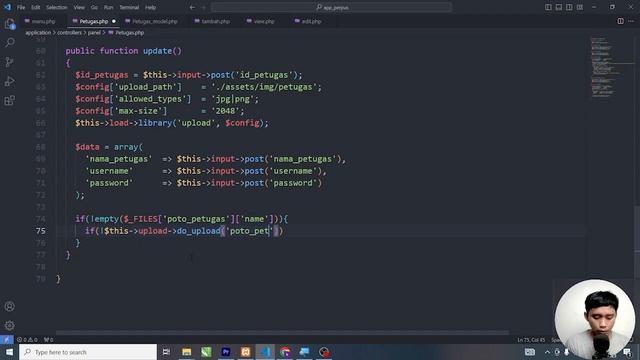The width and height of the screenshot is (640, 360).
Task: Open the Accounts menu icon
Action: tap(9, 306)
